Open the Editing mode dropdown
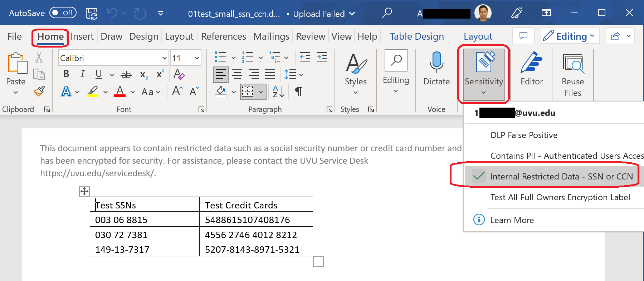This screenshot has height=281, width=644. (570, 36)
